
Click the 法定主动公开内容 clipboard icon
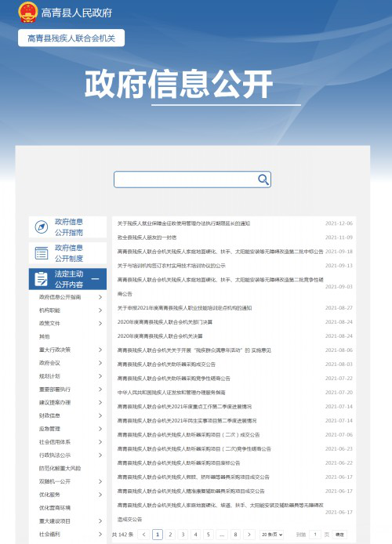pyautogui.click(x=42, y=279)
